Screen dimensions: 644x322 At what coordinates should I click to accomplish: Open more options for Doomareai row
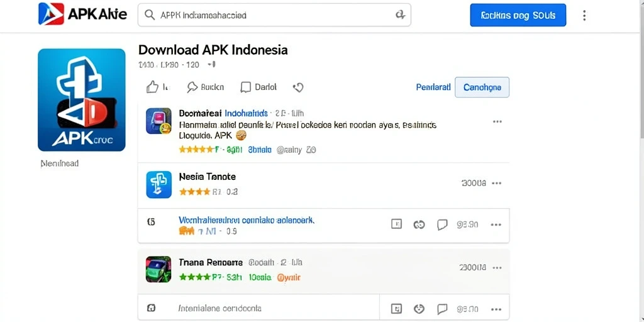point(497,121)
